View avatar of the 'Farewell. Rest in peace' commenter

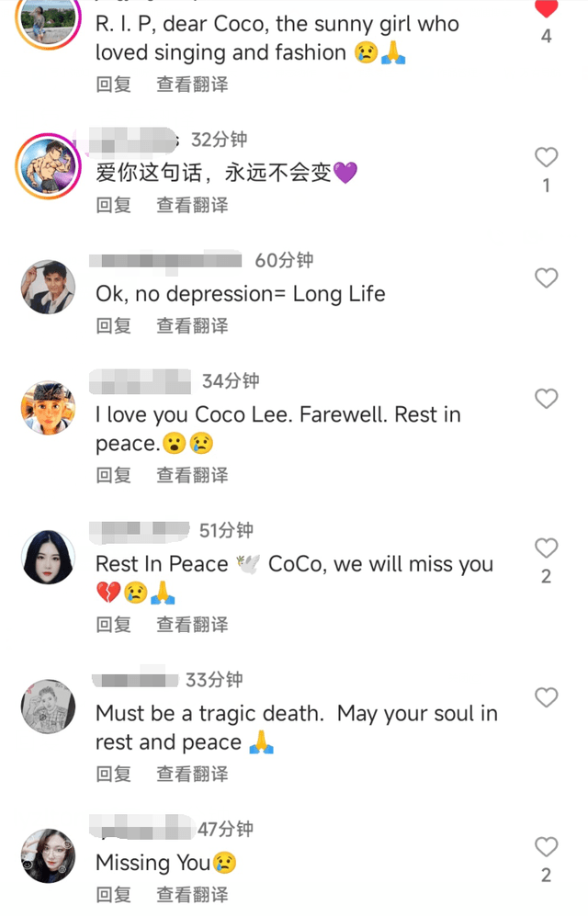[x=49, y=408]
